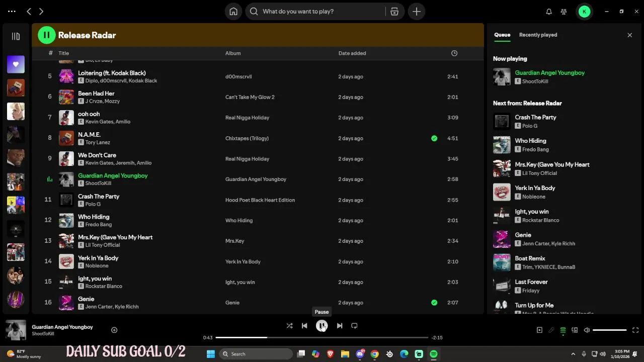This screenshot has height=362, width=644.
Task: Click the Create plus button
Action: (417, 12)
